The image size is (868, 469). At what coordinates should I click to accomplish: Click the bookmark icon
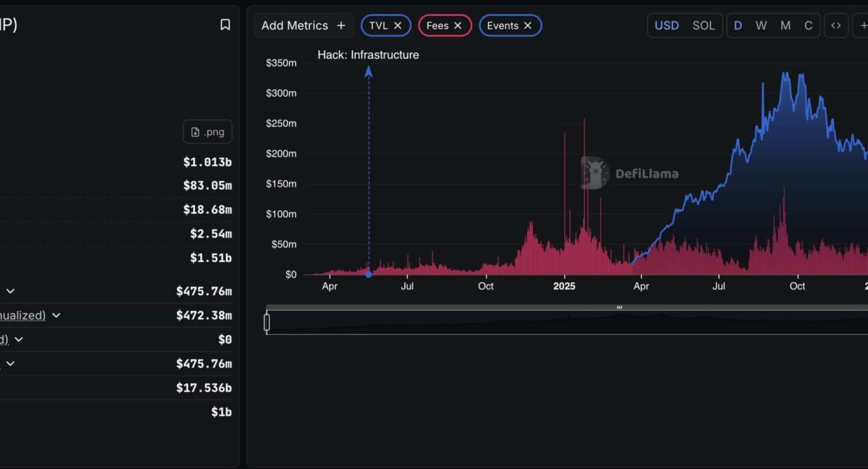tap(225, 25)
